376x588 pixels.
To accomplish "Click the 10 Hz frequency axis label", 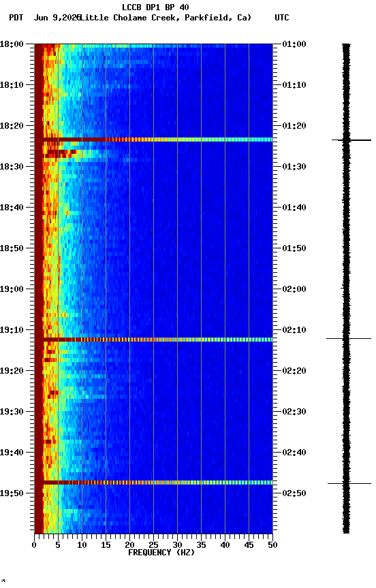I will (82, 545).
